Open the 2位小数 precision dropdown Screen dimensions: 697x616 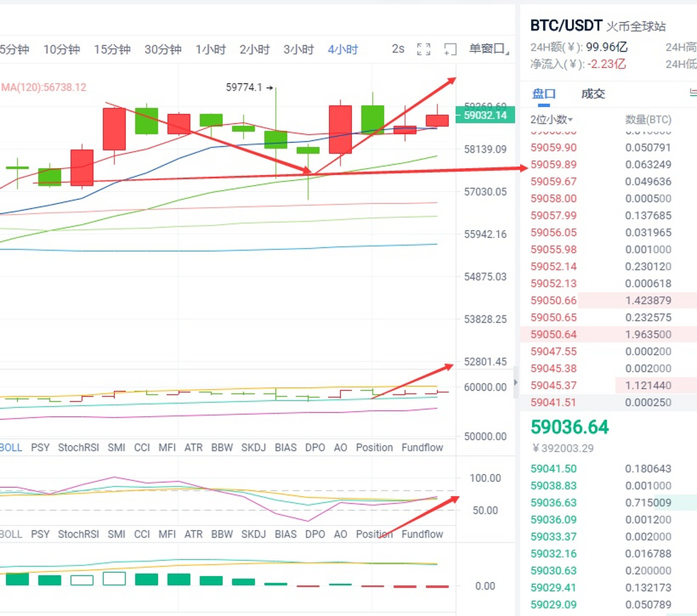tap(552, 119)
